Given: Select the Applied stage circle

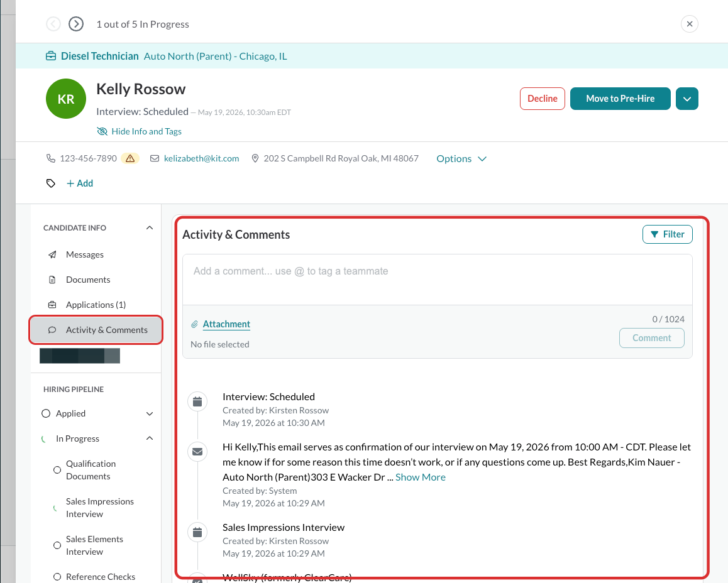Looking at the screenshot, I should [45, 413].
